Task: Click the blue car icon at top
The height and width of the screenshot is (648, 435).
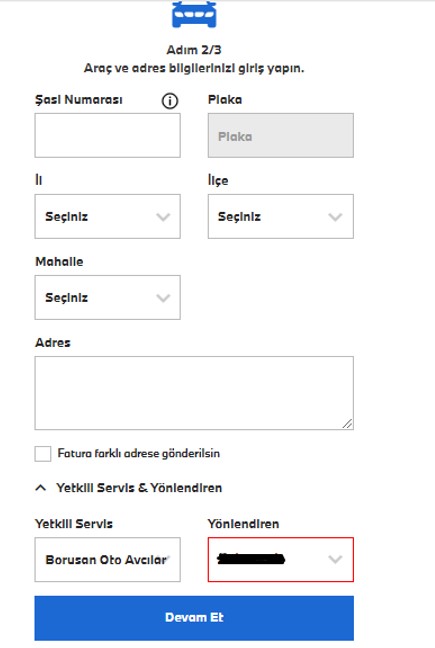Action: (194, 14)
